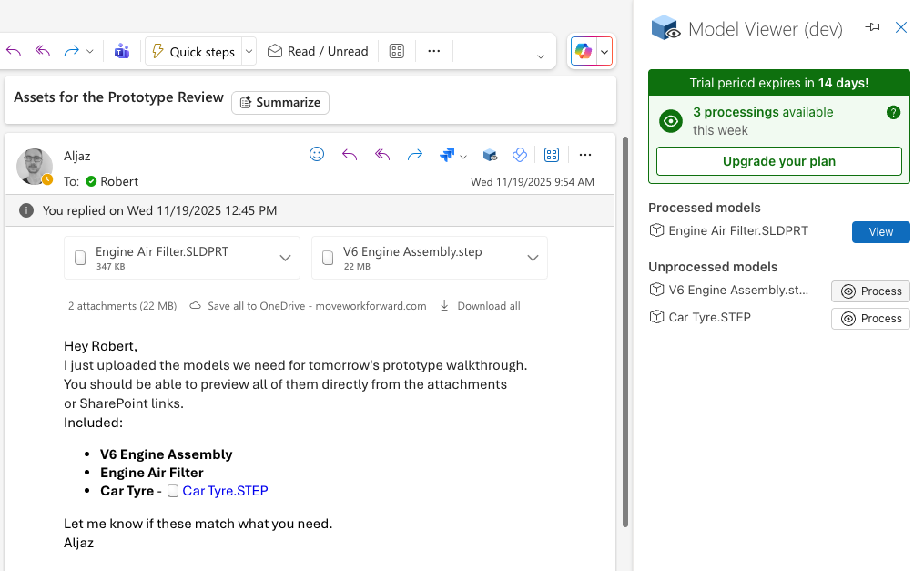The image size is (924, 571).
Task: Open the Quick steps dropdown arrow
Action: [249, 52]
